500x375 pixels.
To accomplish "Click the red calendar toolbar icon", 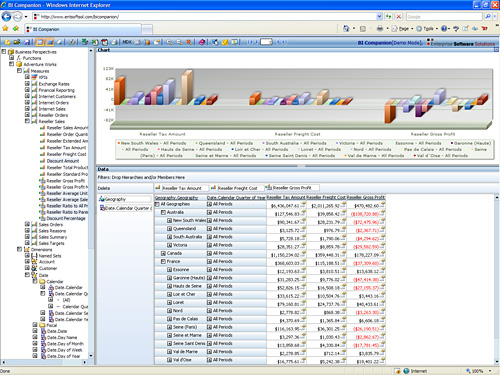I will (105, 42).
